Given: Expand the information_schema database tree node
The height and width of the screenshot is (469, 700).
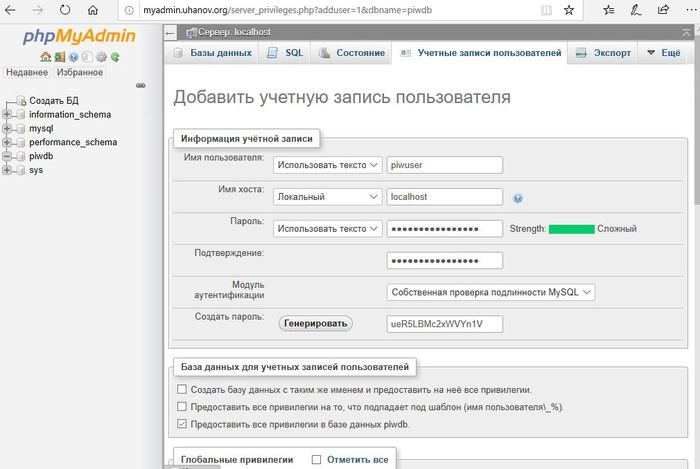Looking at the screenshot, I should [x=7, y=114].
